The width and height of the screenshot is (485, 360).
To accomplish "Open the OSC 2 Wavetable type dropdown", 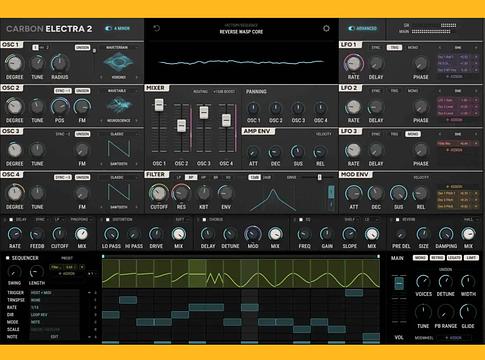I will click(x=119, y=91).
